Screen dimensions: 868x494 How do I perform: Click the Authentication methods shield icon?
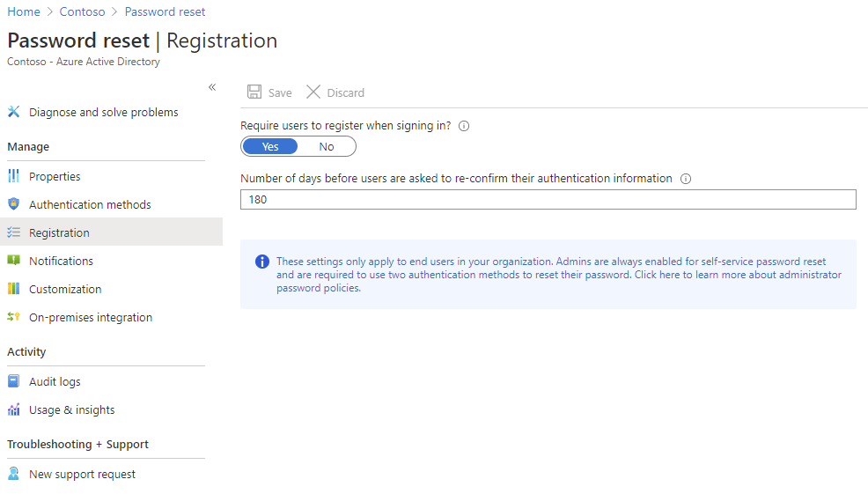coord(13,204)
